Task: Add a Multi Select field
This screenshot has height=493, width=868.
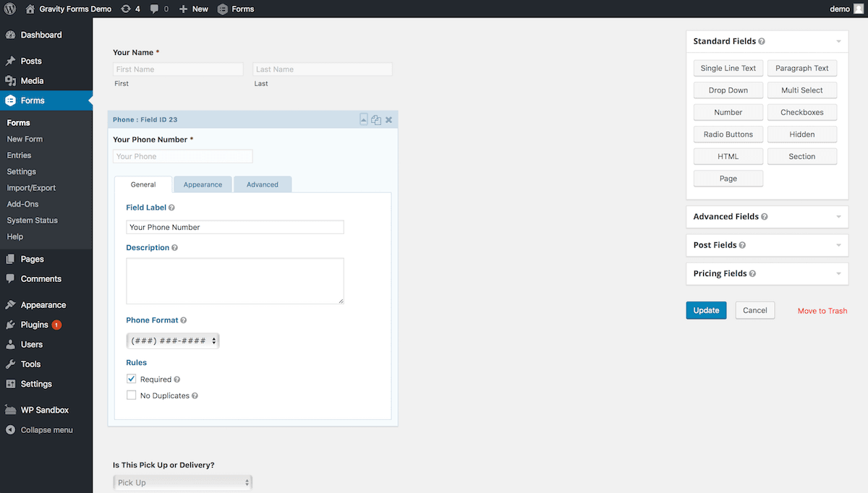Action: [802, 90]
